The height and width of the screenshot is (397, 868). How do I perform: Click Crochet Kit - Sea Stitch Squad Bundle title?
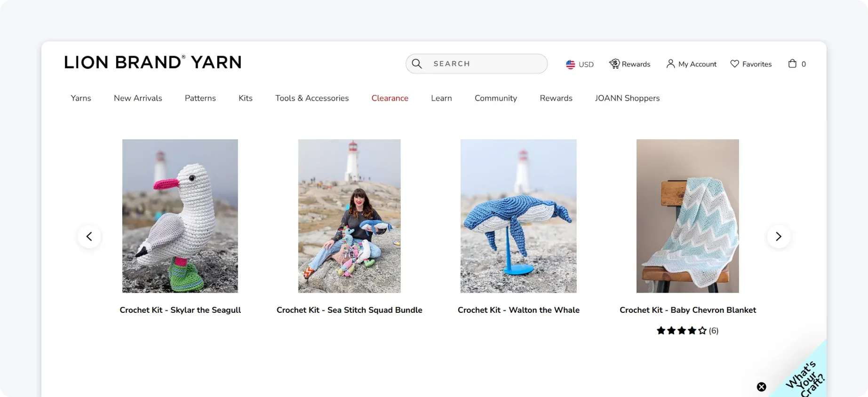pos(350,310)
